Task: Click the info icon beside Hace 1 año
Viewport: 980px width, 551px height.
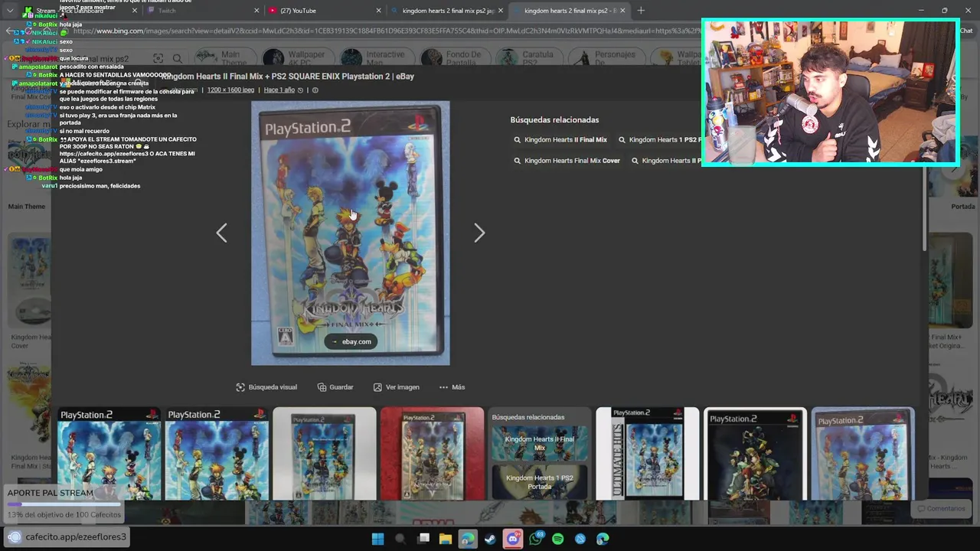Action: tap(315, 90)
